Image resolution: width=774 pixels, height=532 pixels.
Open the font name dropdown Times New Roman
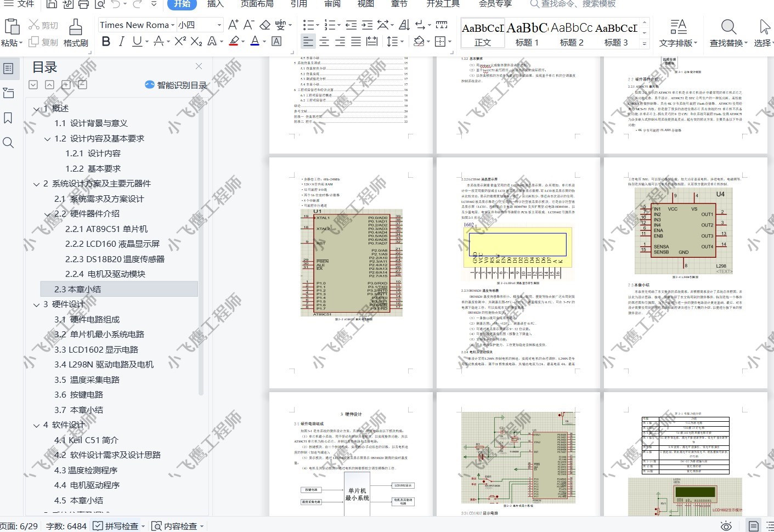pyautogui.click(x=172, y=25)
